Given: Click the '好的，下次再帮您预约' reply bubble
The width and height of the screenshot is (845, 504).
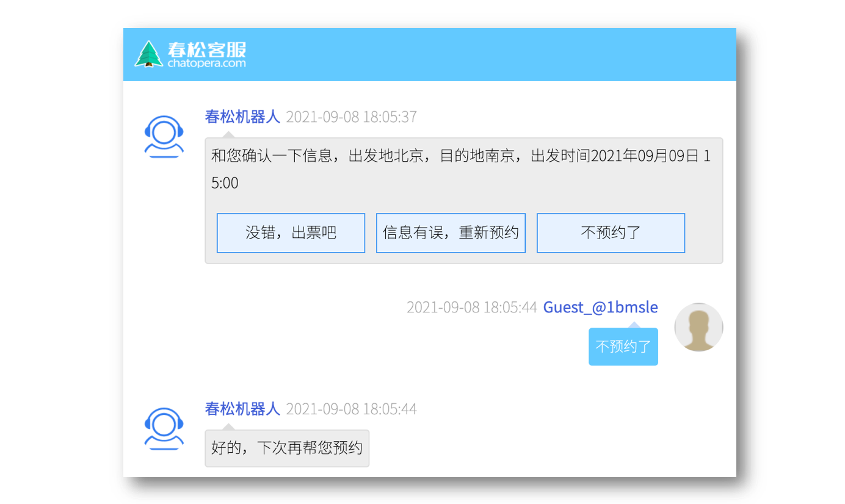Looking at the screenshot, I should [x=287, y=448].
